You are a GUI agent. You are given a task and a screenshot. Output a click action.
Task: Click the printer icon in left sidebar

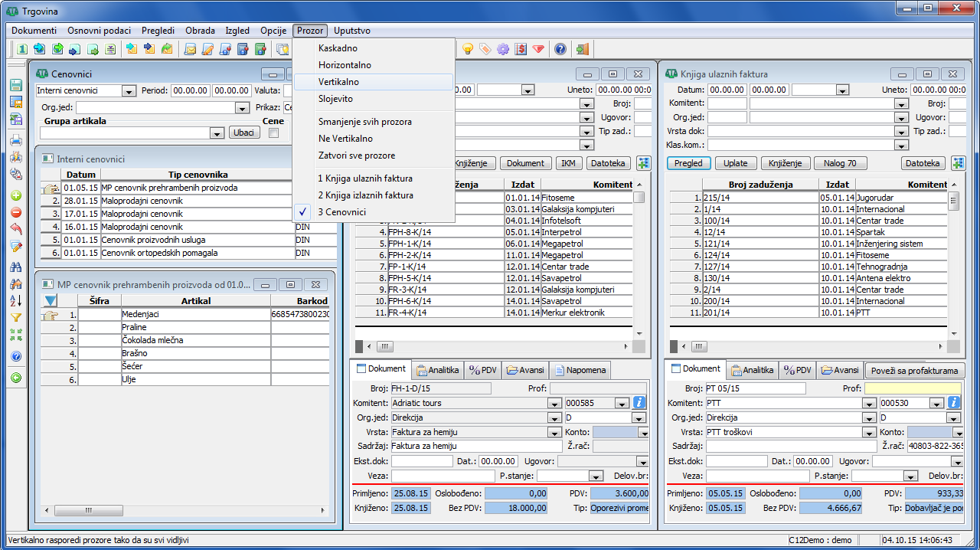click(15, 140)
